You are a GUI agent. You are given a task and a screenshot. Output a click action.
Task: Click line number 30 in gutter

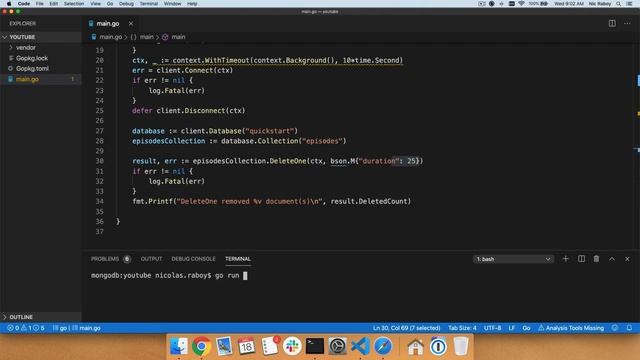tap(100, 161)
